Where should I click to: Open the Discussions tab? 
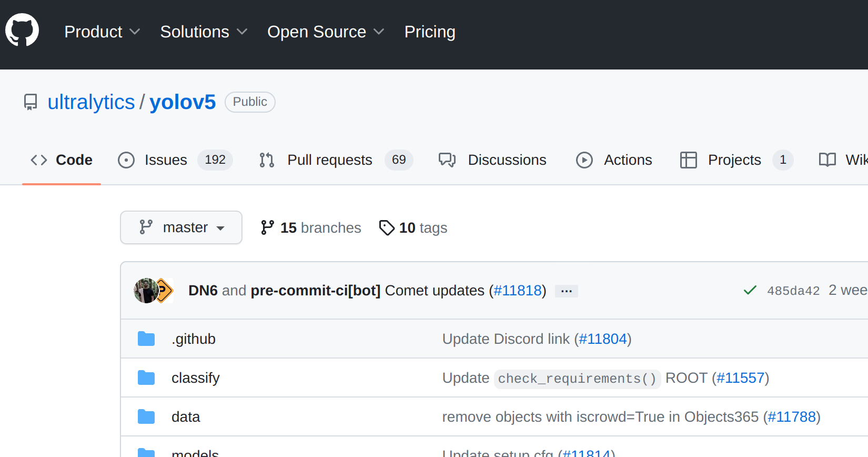(492, 160)
